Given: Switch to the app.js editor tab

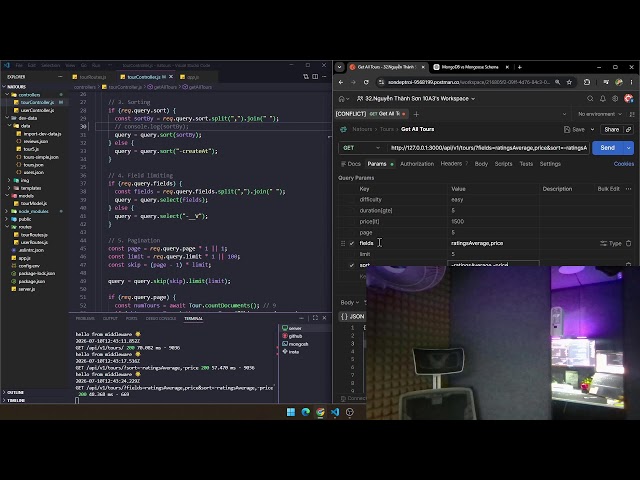Looking at the screenshot, I should [193, 77].
